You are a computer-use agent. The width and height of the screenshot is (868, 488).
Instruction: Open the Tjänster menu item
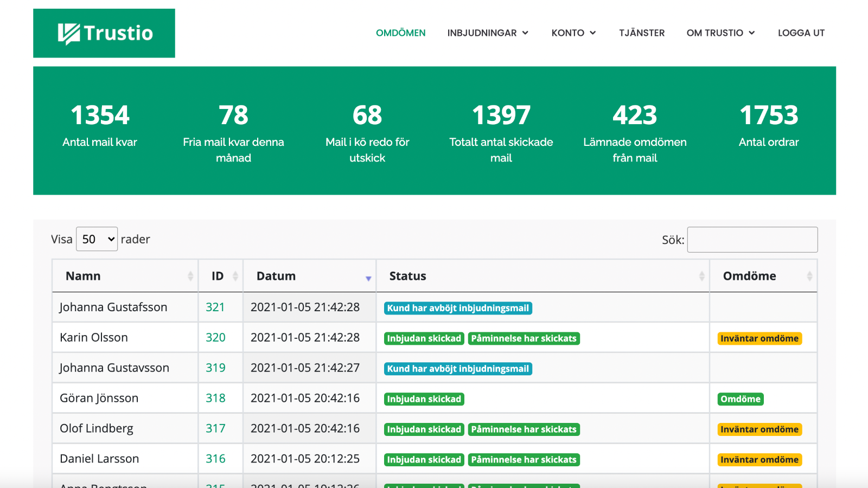click(x=642, y=33)
